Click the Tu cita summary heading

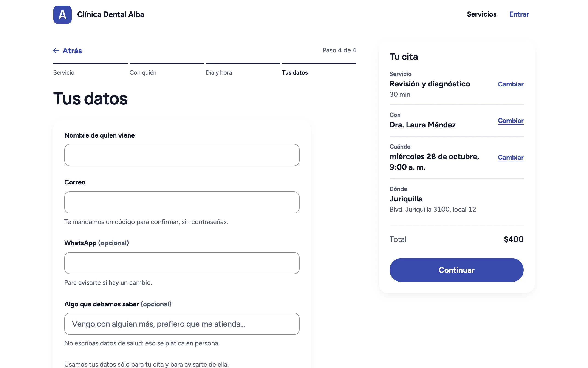(404, 57)
